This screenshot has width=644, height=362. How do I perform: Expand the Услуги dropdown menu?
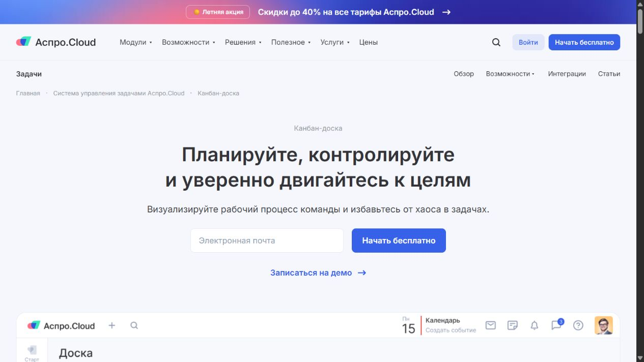tap(335, 42)
